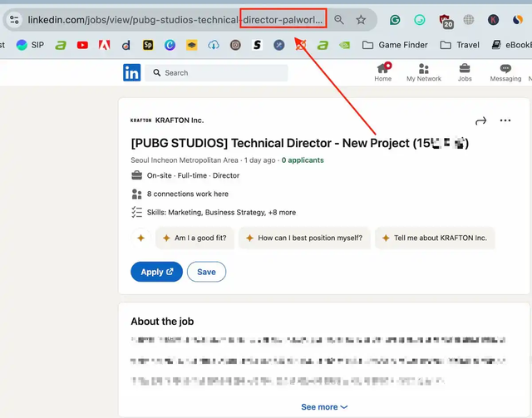
Task: Click the KRAFTON Inc. company link
Action: (180, 120)
